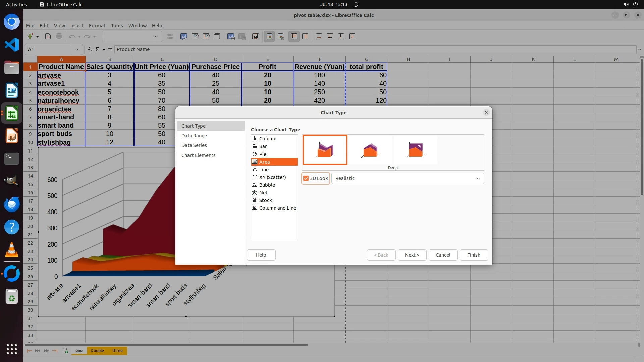Click the Export as PDF toolbar icon
The width and height of the screenshot is (644, 362).
[x=48, y=36]
